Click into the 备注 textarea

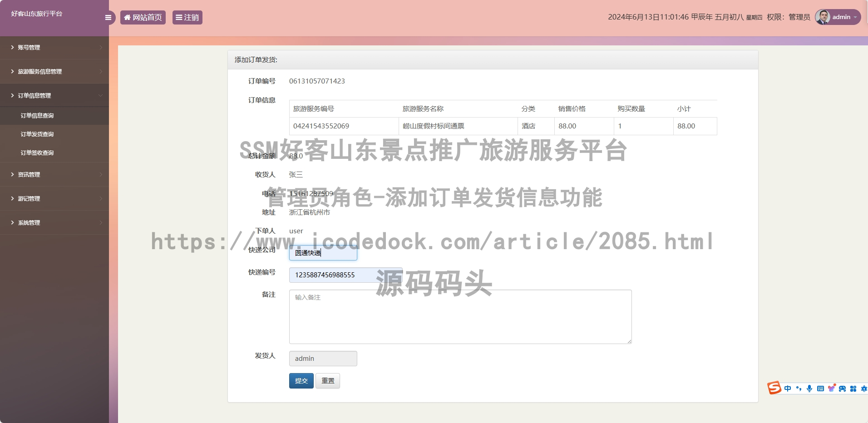coord(460,317)
